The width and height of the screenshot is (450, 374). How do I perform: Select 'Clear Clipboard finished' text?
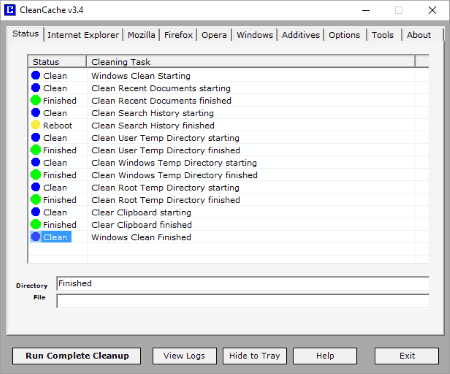pos(142,225)
